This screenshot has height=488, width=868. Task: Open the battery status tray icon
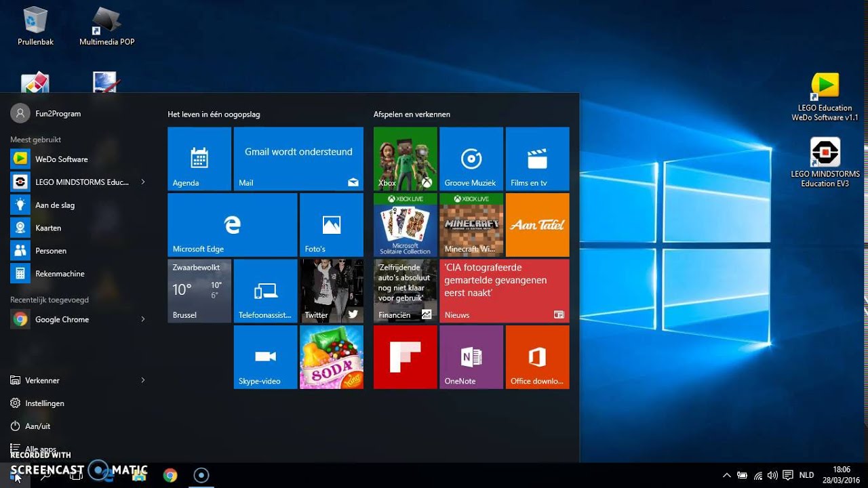tap(743, 475)
